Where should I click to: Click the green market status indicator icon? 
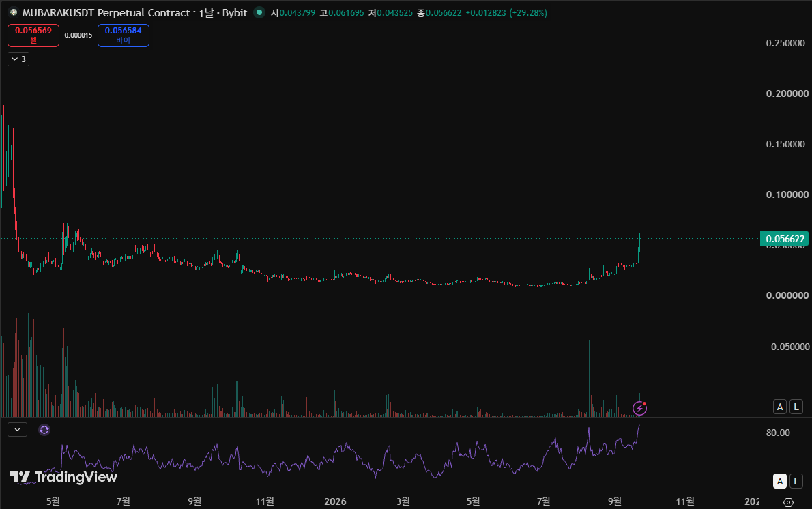point(259,12)
